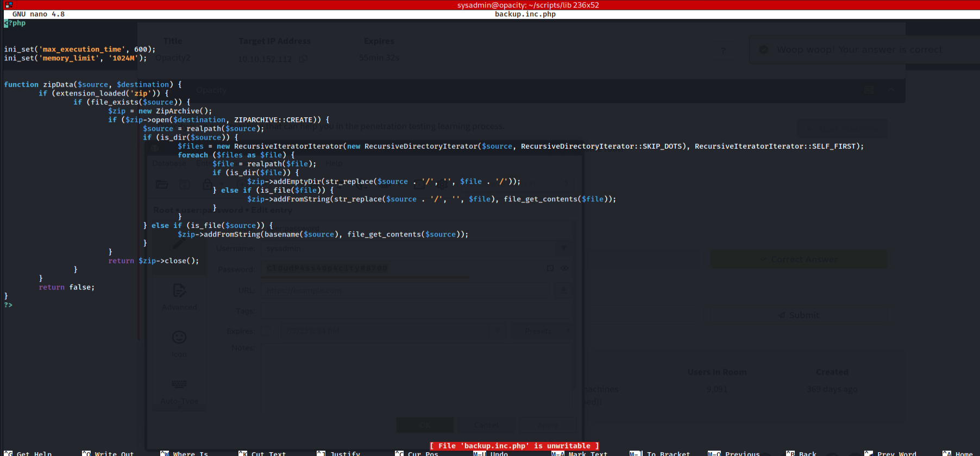
Task: Toggle password visibility eye icon
Action: [x=564, y=268]
